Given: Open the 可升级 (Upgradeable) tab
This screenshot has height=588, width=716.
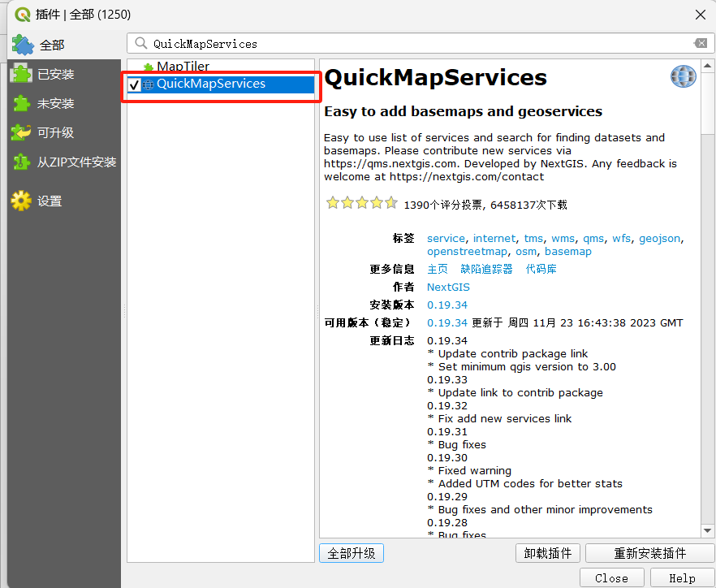Looking at the screenshot, I should click(64, 132).
